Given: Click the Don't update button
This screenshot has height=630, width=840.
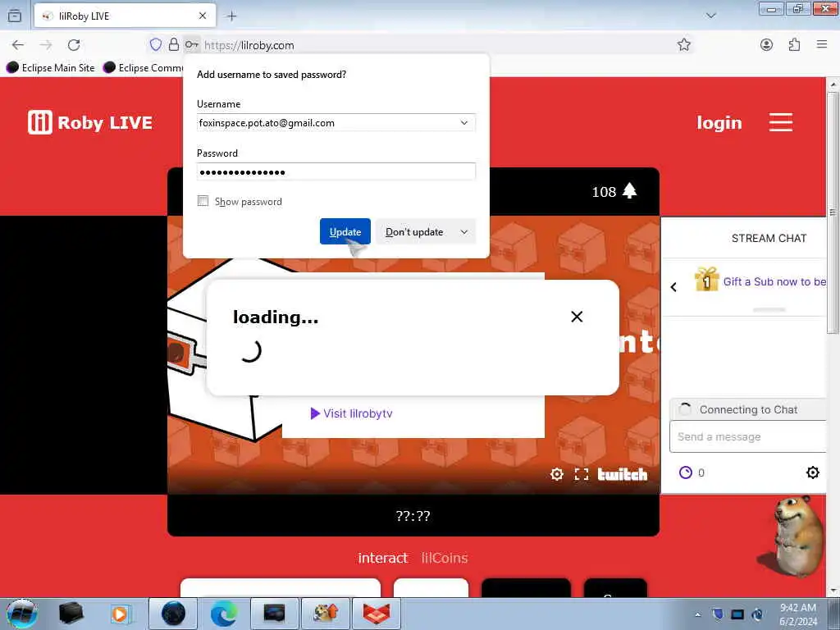Looking at the screenshot, I should point(414,232).
